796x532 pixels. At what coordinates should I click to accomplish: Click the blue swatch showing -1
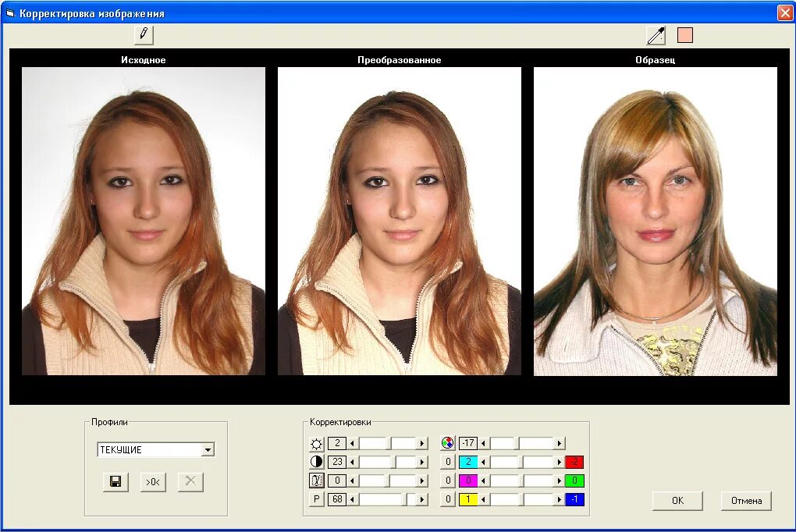point(574,499)
